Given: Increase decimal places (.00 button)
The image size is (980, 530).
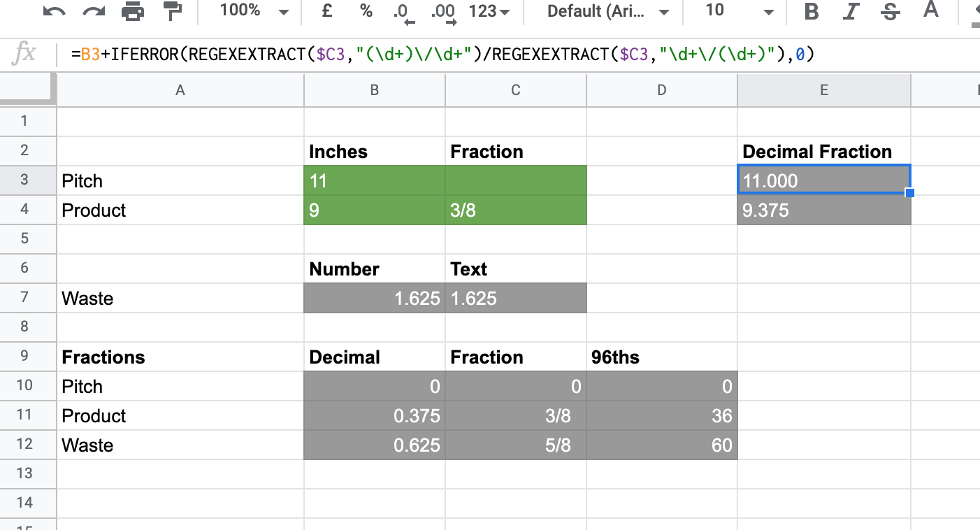Looking at the screenshot, I should tap(443, 13).
